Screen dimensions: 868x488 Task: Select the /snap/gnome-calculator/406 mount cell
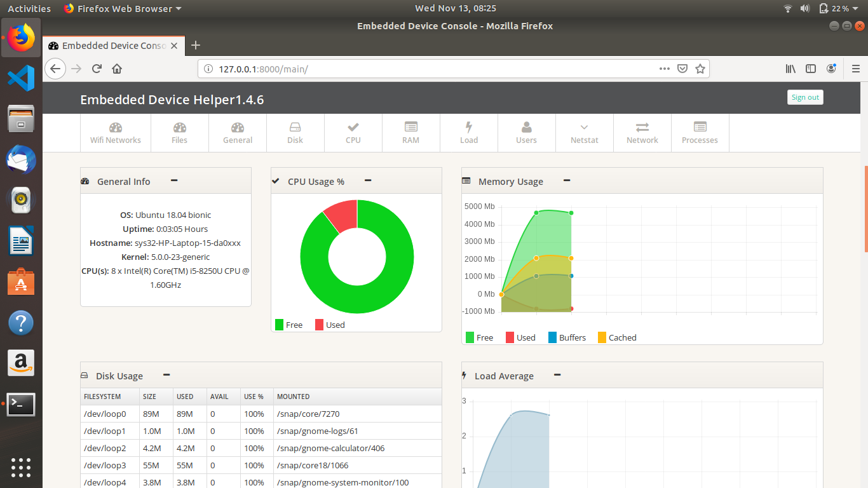coord(358,448)
